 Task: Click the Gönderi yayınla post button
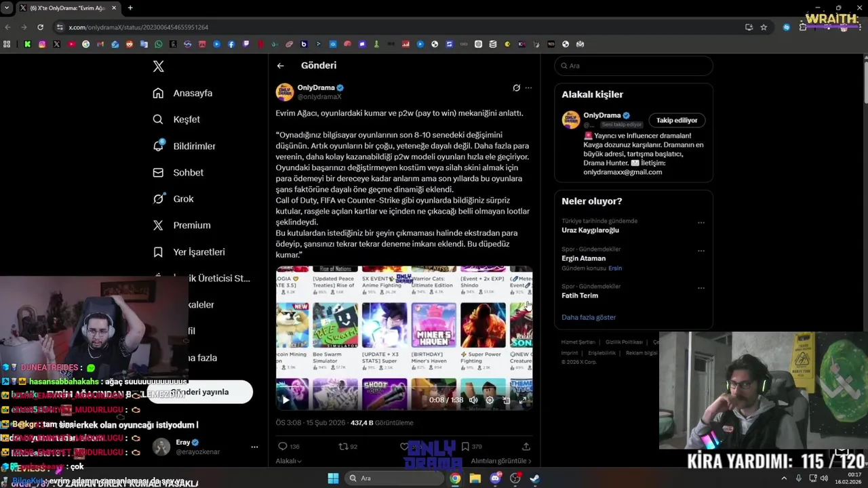click(200, 392)
